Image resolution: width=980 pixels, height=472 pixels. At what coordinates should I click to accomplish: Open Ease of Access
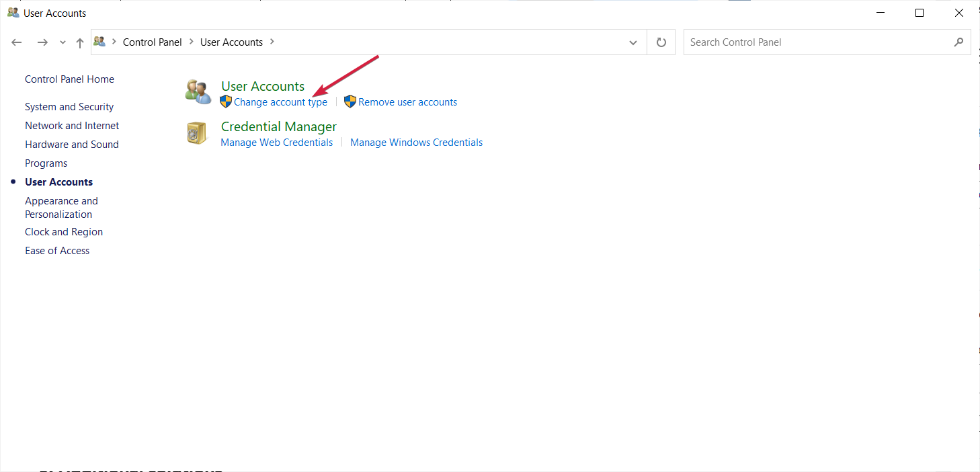click(57, 251)
